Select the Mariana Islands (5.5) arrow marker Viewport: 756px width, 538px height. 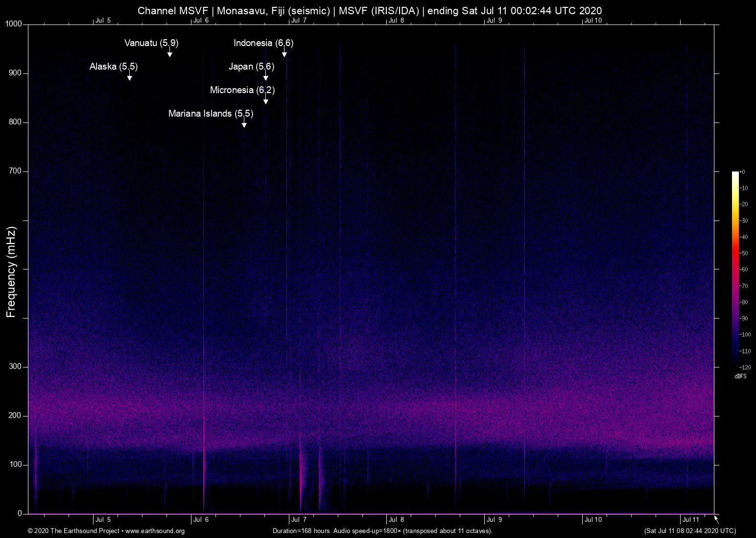244,124
